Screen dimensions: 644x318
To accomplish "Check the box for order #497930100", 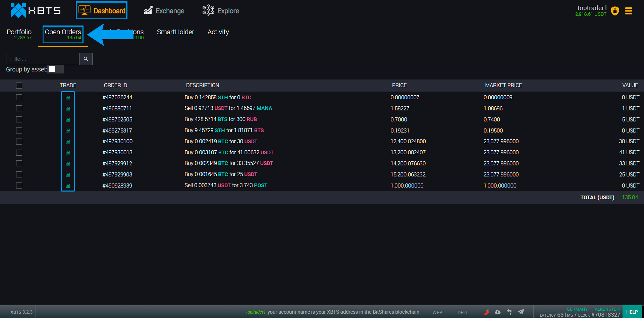I will [x=19, y=142].
